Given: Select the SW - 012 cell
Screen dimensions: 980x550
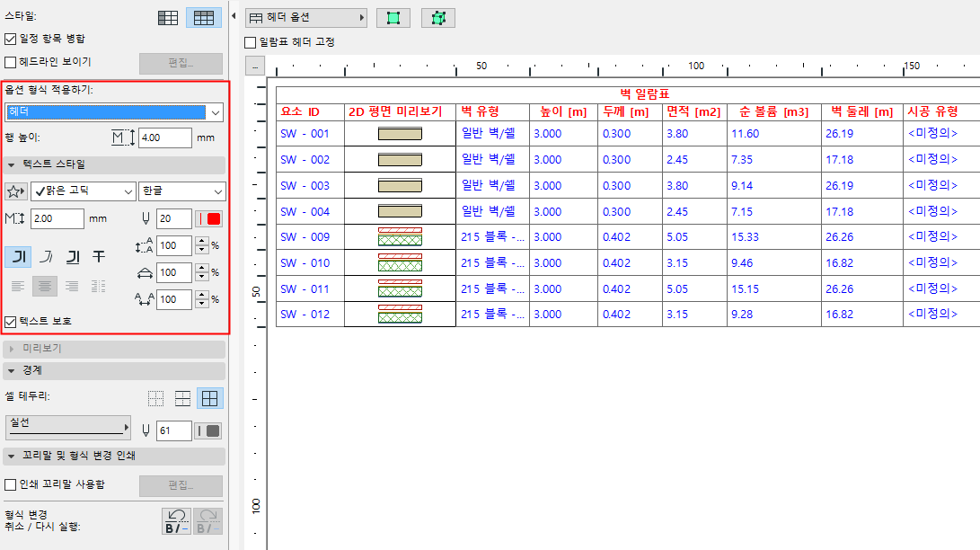Looking at the screenshot, I should point(310,315).
